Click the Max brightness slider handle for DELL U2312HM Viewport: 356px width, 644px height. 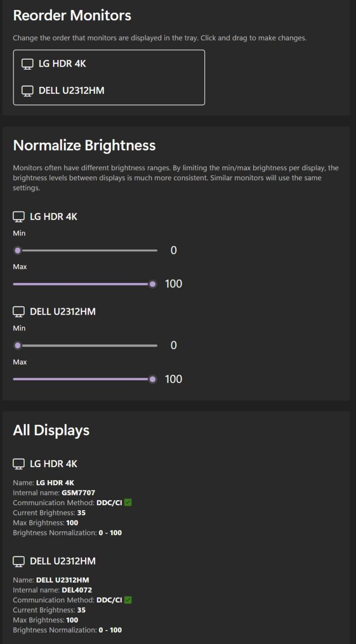(x=154, y=379)
